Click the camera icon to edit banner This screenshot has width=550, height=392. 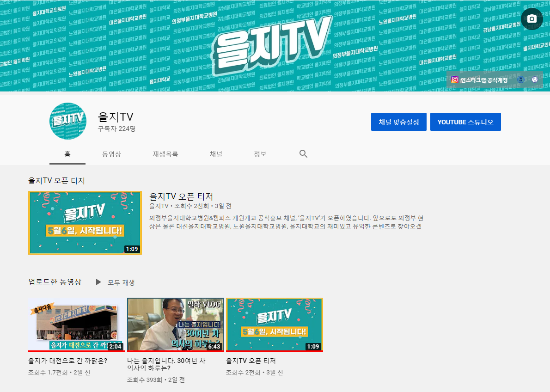pos(532,18)
